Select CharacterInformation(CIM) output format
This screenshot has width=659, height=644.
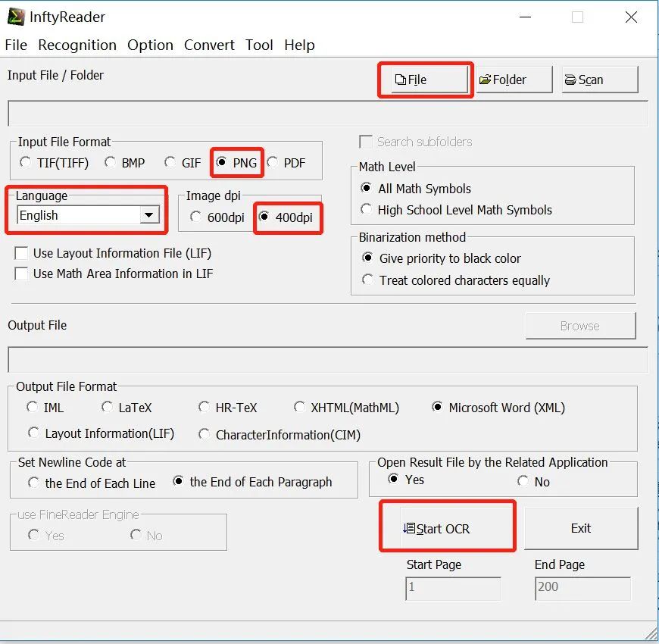pos(280,435)
